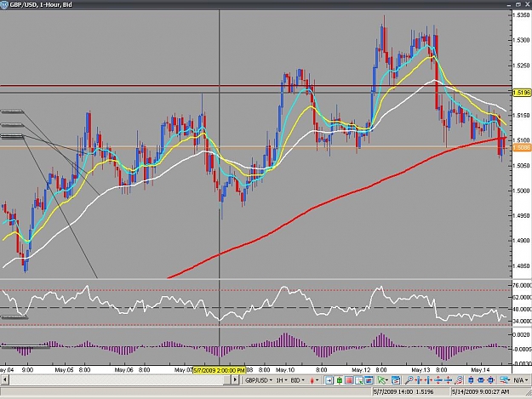Click the second horizontal scale icon
This screenshot has height=399, width=532.
[428, 380]
